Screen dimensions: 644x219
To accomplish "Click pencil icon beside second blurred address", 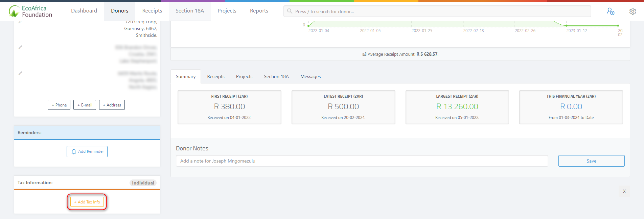I will [x=20, y=47].
